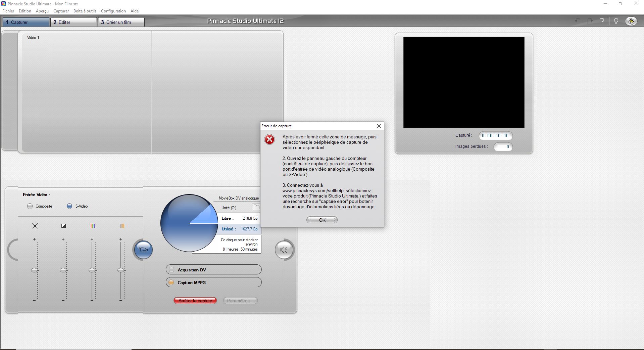Click the Utilisé 1627.7 Go value
The width and height of the screenshot is (644, 350).
tap(249, 229)
